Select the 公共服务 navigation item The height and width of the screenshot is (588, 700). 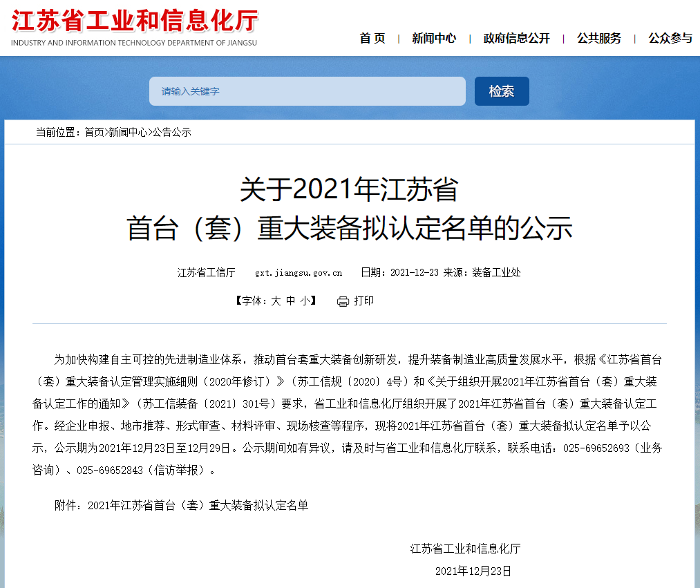599,39
